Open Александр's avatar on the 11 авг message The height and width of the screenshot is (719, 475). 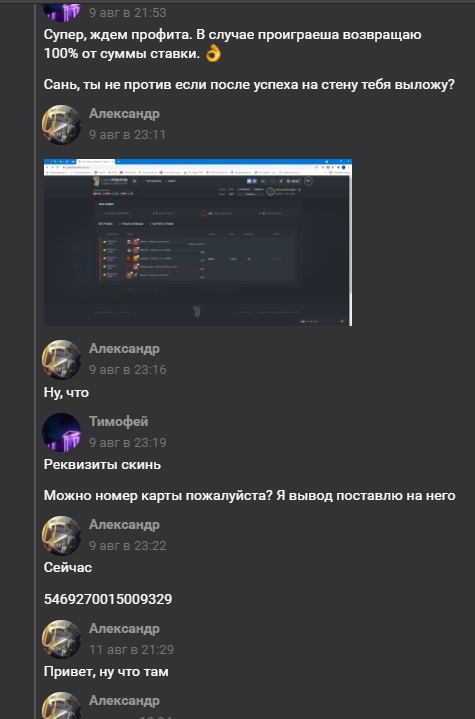pyautogui.click(x=61, y=639)
